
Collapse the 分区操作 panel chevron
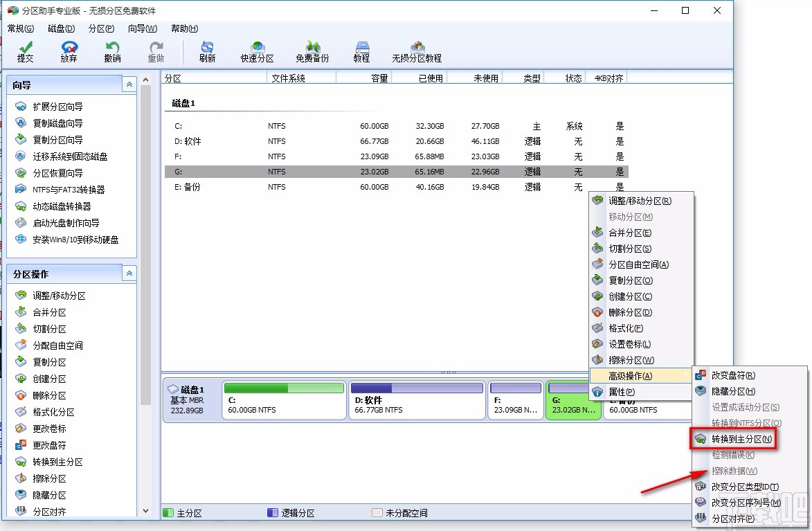[129, 273]
